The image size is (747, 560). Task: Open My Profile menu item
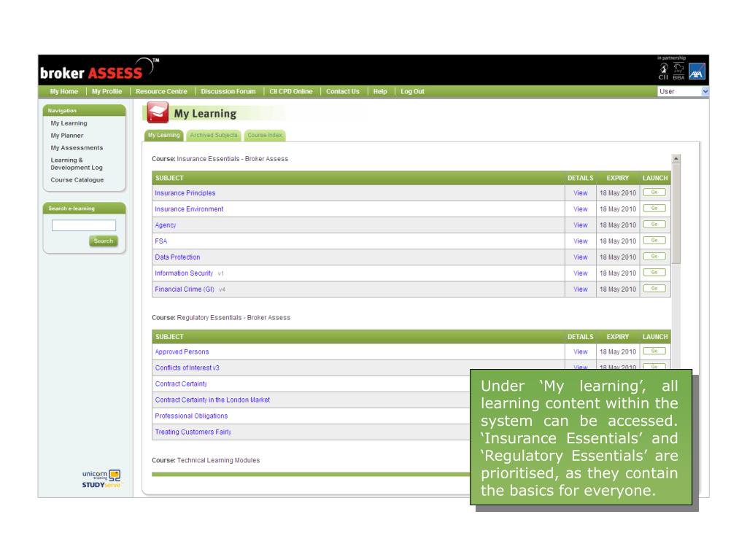click(x=107, y=91)
